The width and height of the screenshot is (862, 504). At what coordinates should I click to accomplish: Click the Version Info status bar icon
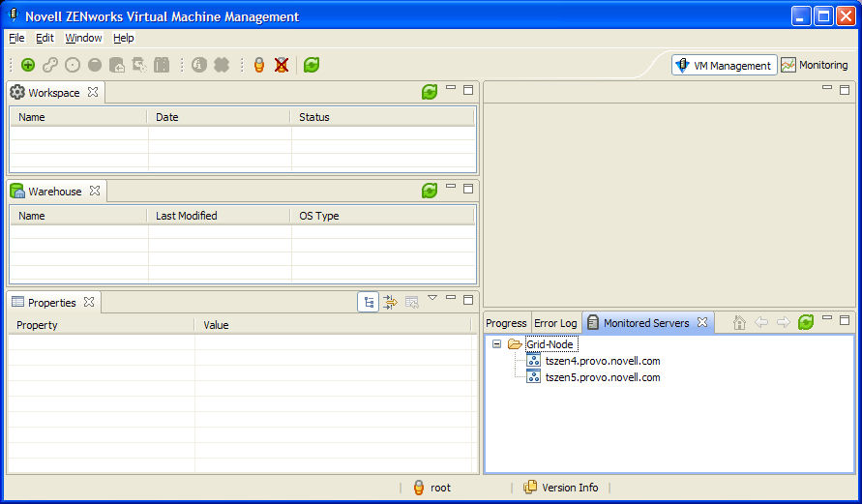tap(530, 487)
